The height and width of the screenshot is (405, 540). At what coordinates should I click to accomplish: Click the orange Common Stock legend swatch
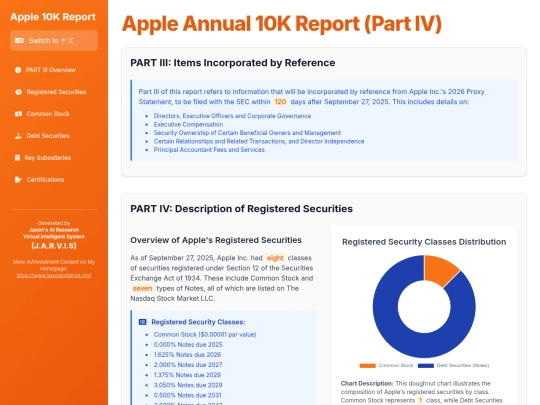pyautogui.click(x=367, y=366)
